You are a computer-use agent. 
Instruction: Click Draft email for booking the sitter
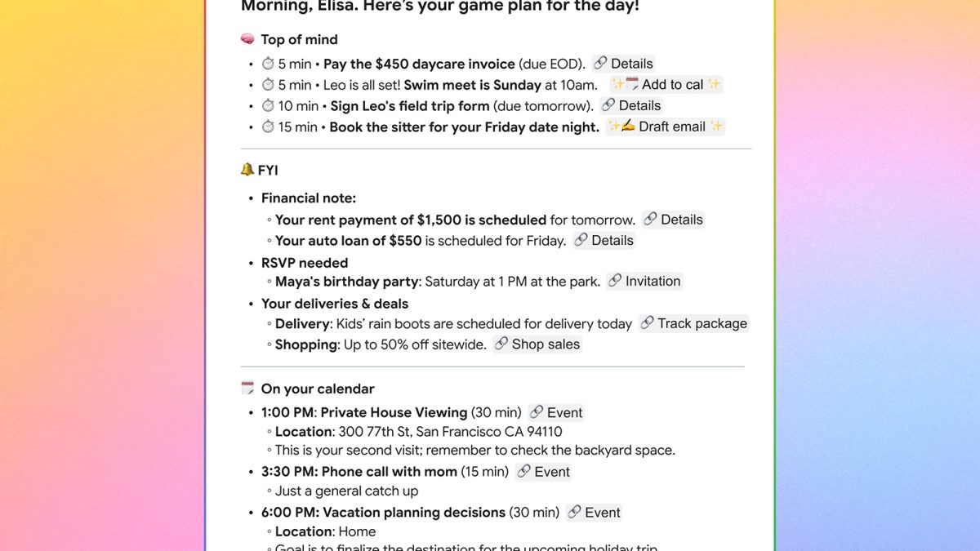(666, 127)
